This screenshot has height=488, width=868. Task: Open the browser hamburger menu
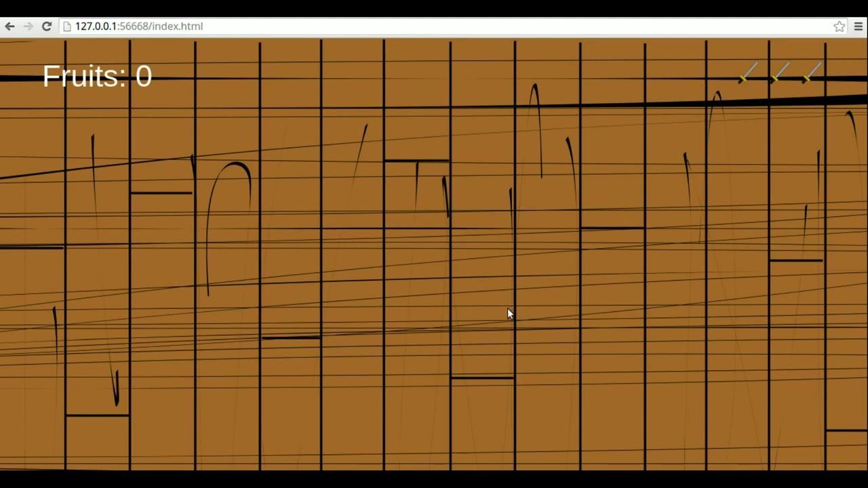(859, 26)
